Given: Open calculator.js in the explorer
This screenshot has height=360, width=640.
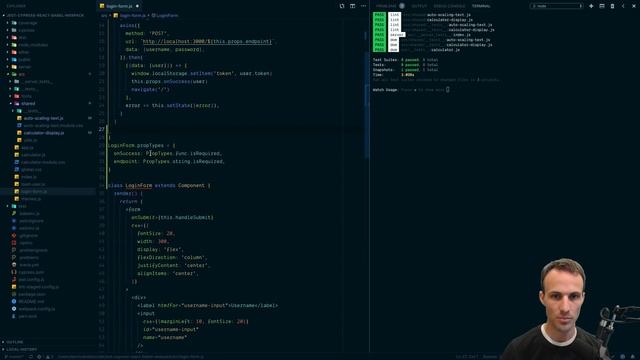Looking at the screenshot, I should 33,155.
